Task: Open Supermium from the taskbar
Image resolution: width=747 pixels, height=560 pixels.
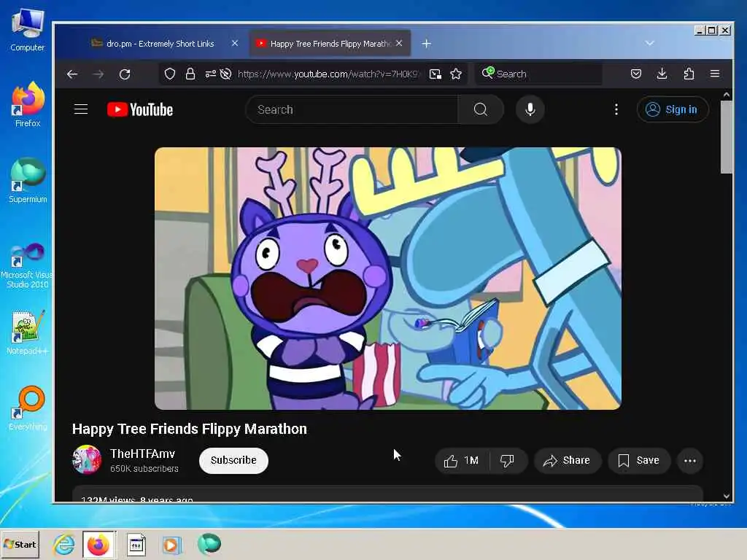Action: 209,544
